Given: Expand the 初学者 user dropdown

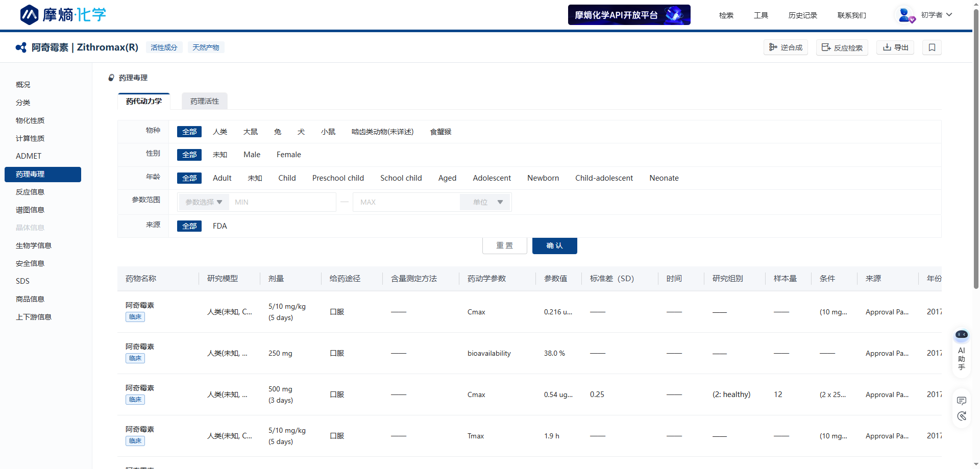Looking at the screenshot, I should pos(937,15).
